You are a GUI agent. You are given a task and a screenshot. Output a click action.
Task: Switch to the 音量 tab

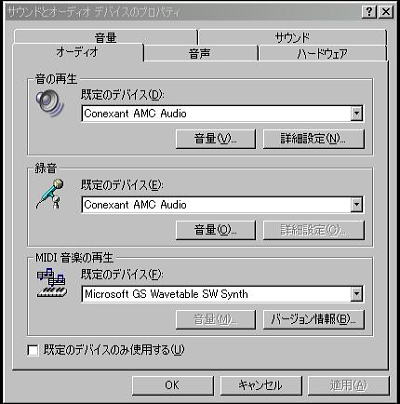point(106,37)
